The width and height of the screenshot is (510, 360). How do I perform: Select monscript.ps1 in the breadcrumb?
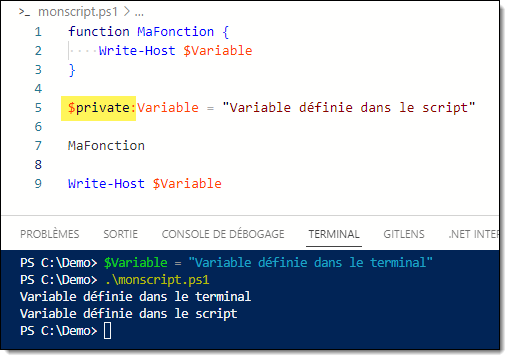78,12
